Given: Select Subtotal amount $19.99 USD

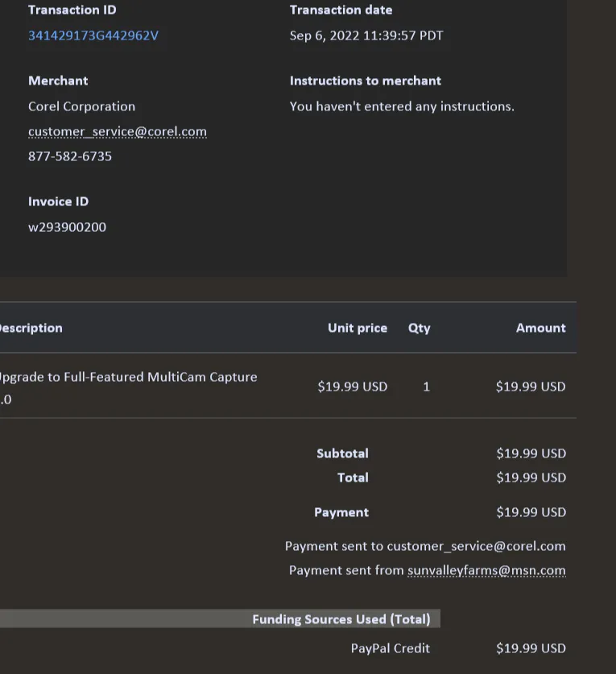Looking at the screenshot, I should (x=531, y=453).
